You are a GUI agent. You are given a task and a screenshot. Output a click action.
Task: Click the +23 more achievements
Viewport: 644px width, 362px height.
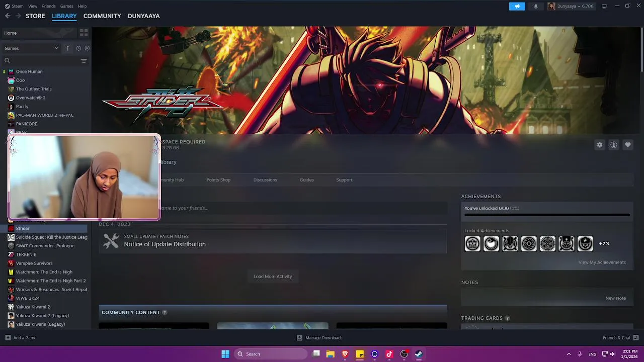[x=604, y=244]
